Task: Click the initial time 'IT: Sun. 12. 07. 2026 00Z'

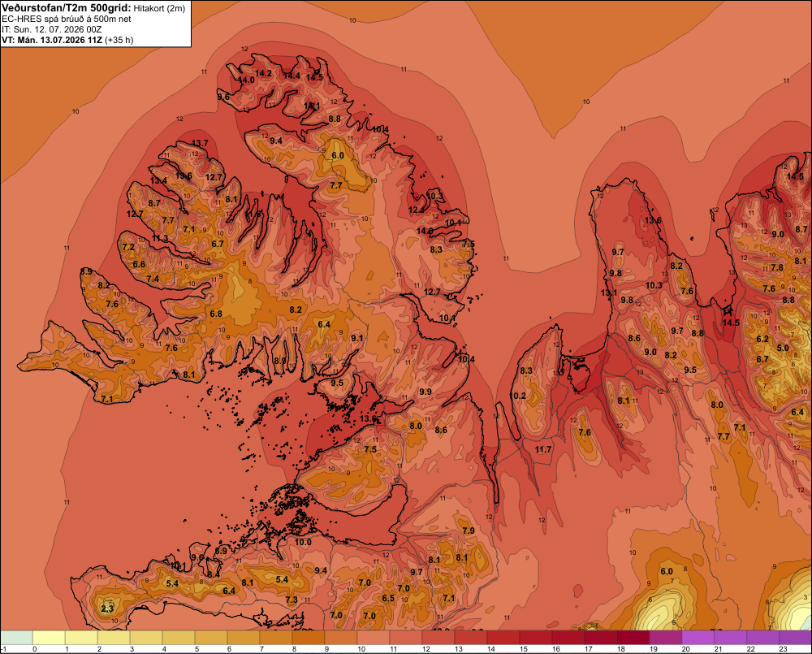Action: pyautogui.click(x=51, y=29)
